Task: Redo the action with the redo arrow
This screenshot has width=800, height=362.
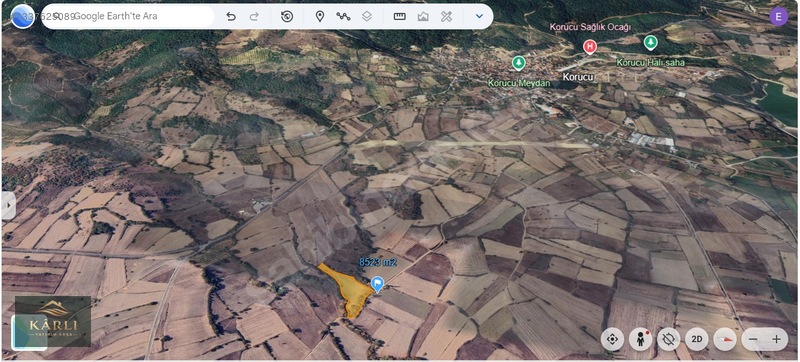Action: pyautogui.click(x=254, y=16)
